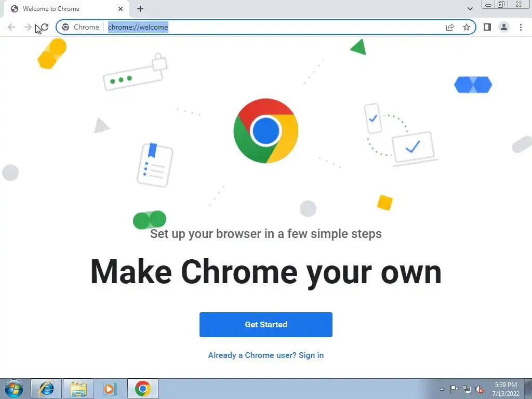Viewport: 532px width, 399px height.
Task: Click the chrome://welcome address field
Action: pos(266,27)
